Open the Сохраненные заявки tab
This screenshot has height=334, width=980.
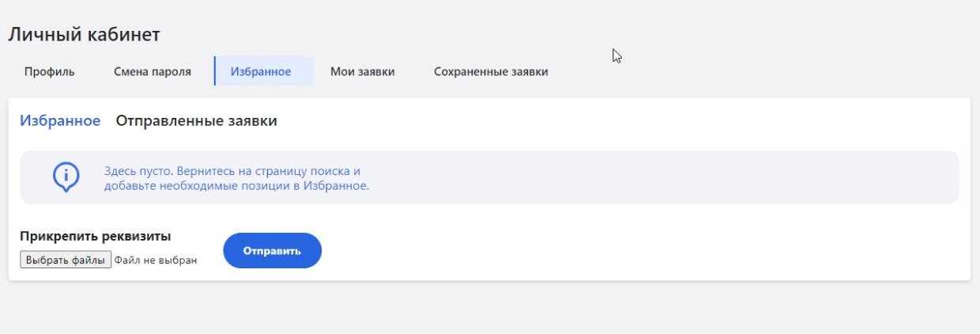tap(491, 72)
